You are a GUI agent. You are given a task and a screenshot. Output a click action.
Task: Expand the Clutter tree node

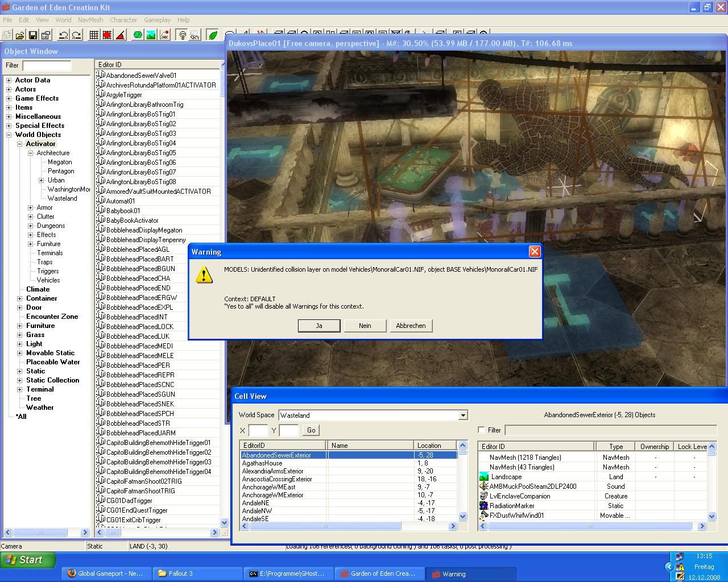31,217
